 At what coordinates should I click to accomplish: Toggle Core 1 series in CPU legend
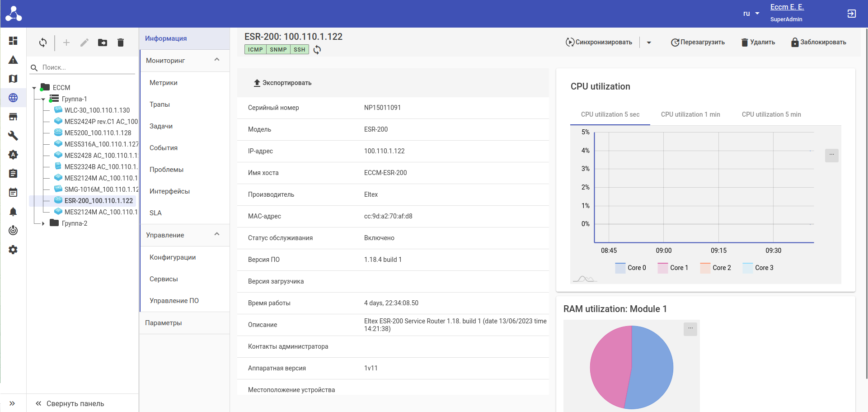click(673, 268)
